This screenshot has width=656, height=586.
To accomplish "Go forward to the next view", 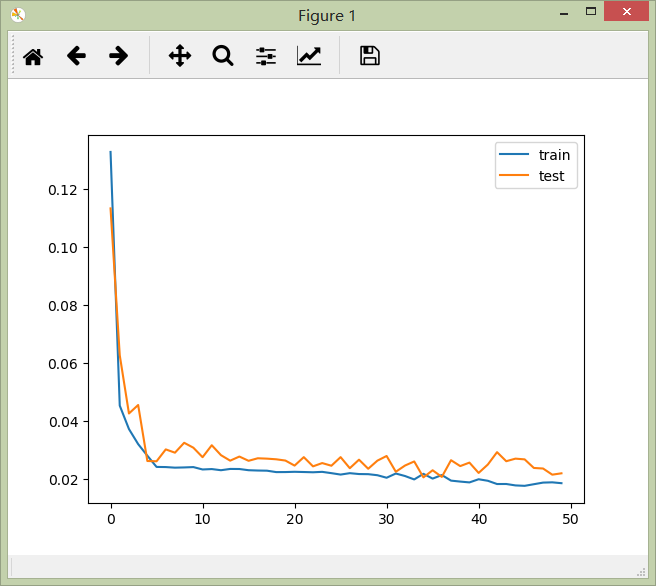I will (x=119, y=56).
